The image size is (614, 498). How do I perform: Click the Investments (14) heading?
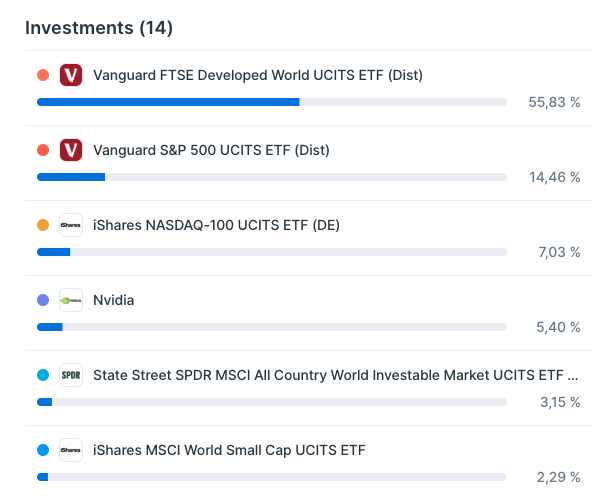(x=99, y=28)
